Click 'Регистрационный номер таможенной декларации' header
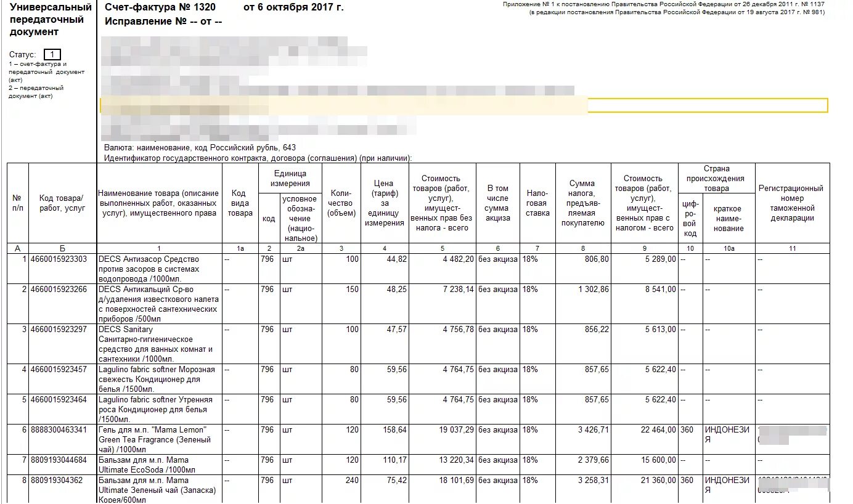 coord(791,203)
